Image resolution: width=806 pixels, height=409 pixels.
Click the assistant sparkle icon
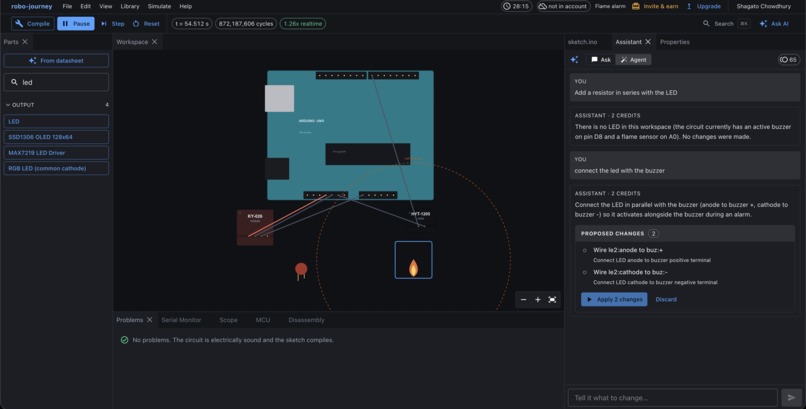(575, 60)
